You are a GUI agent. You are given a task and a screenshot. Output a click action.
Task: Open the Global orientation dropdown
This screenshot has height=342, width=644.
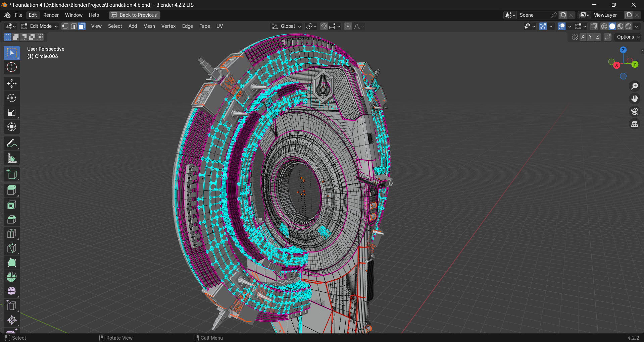click(x=286, y=26)
